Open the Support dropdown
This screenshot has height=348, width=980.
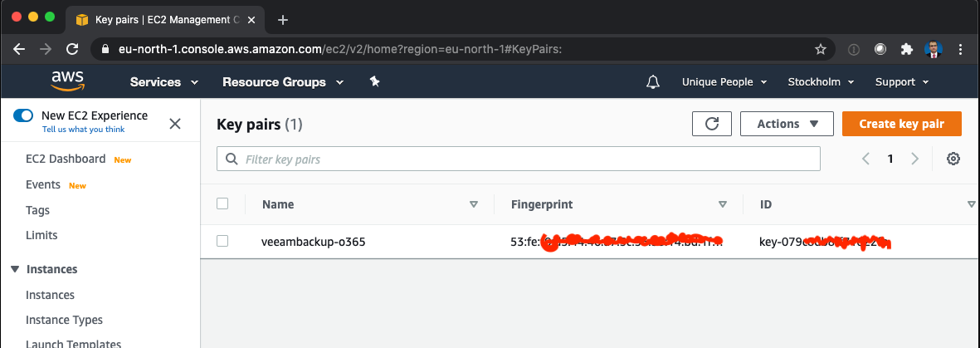[x=902, y=82]
